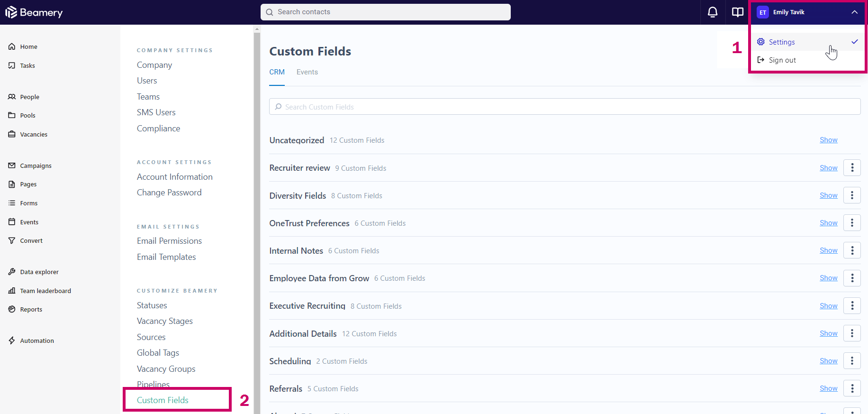The height and width of the screenshot is (414, 868).
Task: Show Employee Data from Grow fields
Action: [x=829, y=278]
